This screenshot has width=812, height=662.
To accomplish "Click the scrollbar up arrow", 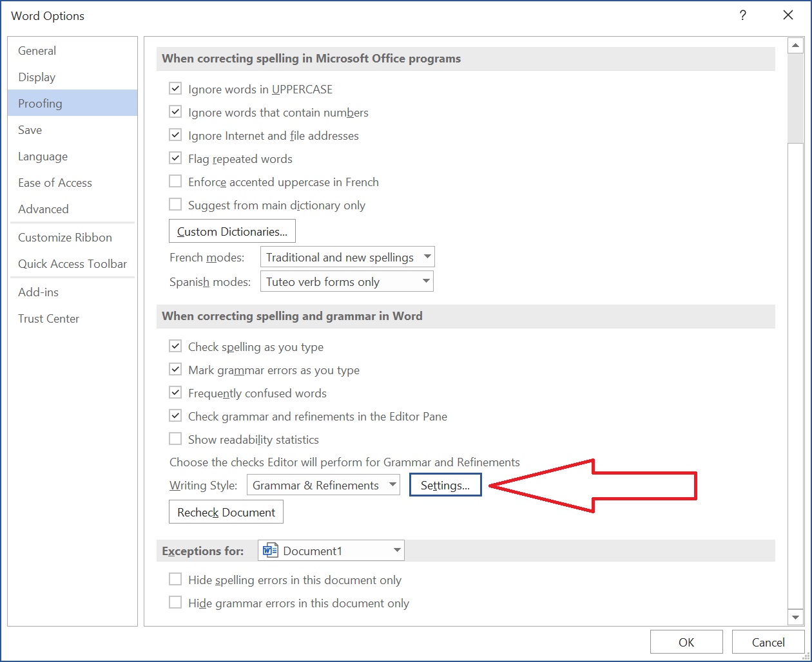I will click(x=796, y=45).
